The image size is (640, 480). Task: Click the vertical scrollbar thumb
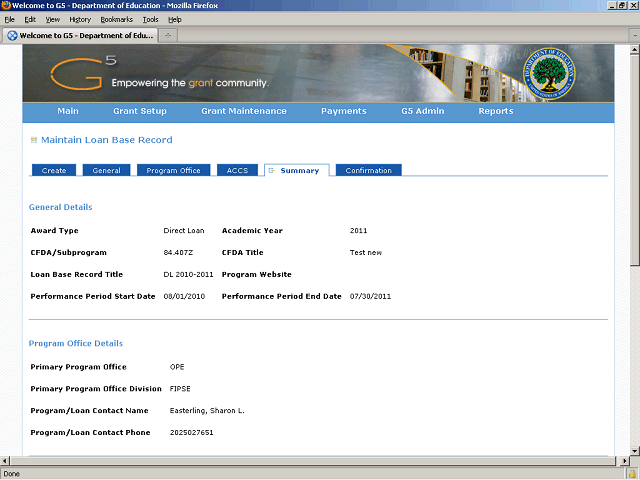(x=634, y=160)
